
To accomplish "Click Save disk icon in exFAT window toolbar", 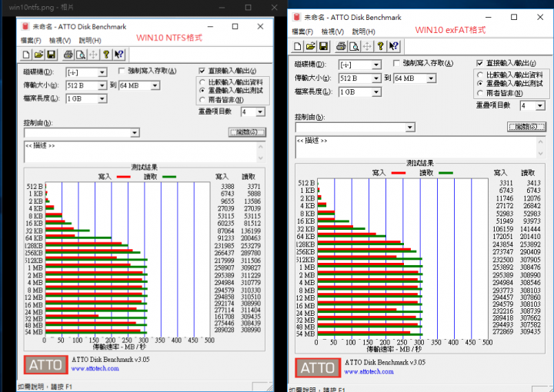I will pyautogui.click(x=324, y=46).
